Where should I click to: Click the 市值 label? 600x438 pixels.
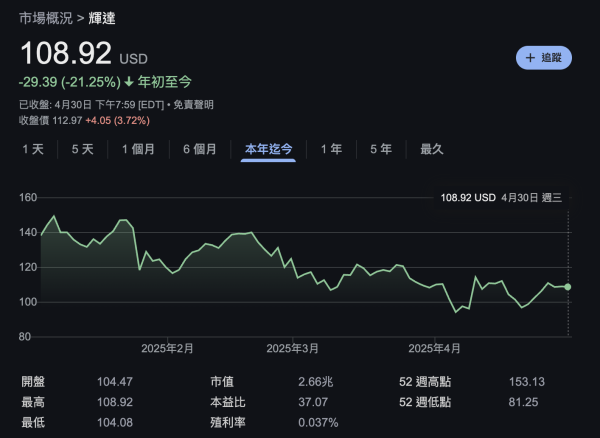tap(222, 382)
